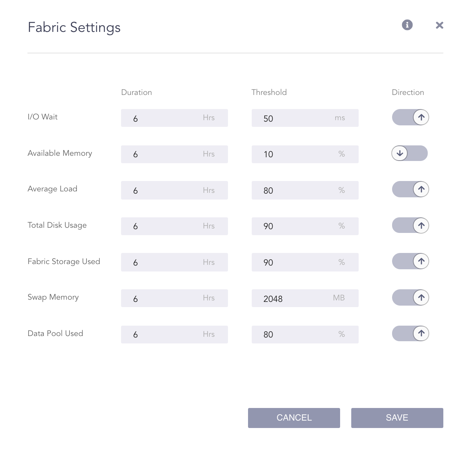This screenshot has height=451, width=476.
Task: Click the Fabric Settings dialog title
Action: 74,27
